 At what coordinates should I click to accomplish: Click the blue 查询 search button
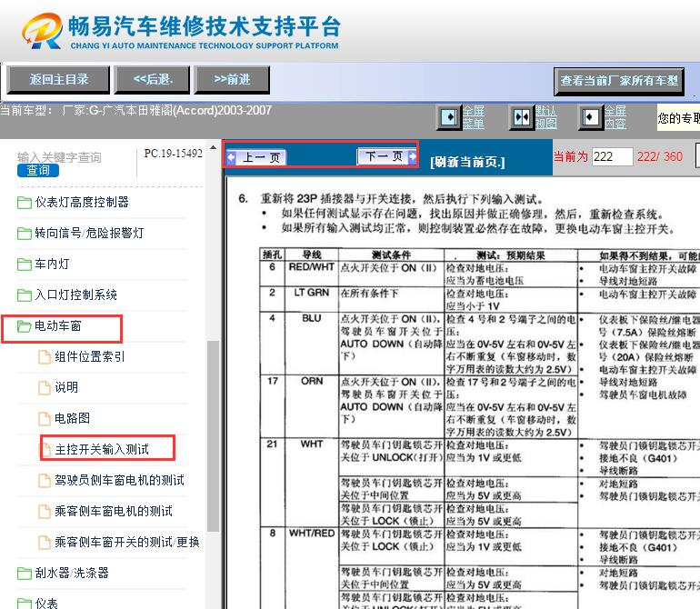pos(38,170)
